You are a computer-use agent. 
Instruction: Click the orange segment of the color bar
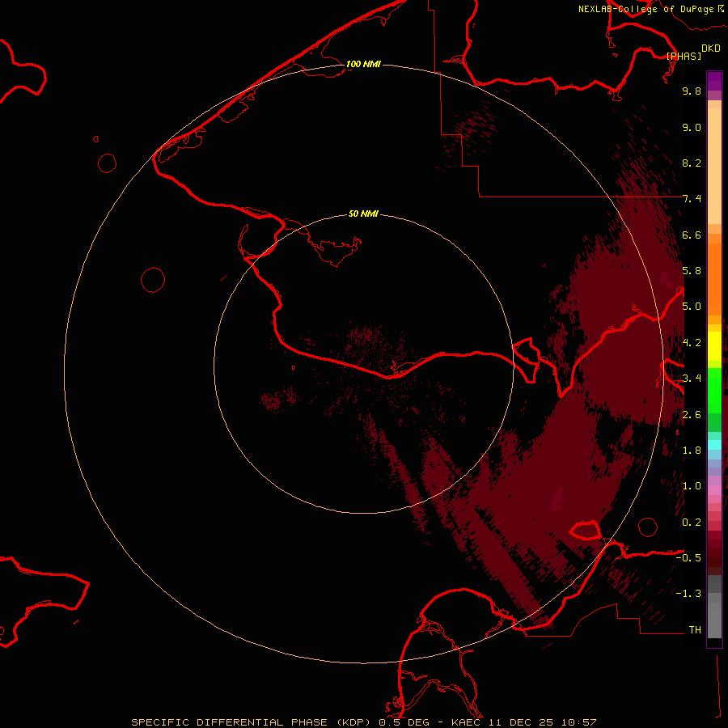point(714,280)
